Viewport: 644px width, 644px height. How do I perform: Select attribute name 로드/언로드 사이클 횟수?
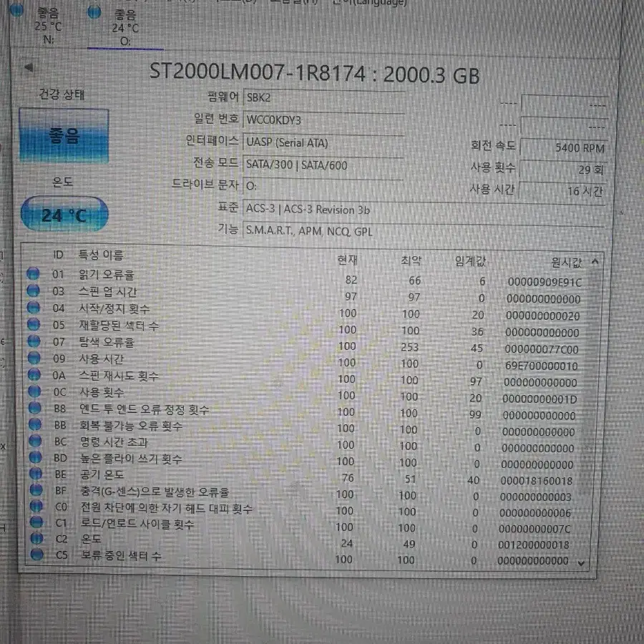[x=137, y=524]
